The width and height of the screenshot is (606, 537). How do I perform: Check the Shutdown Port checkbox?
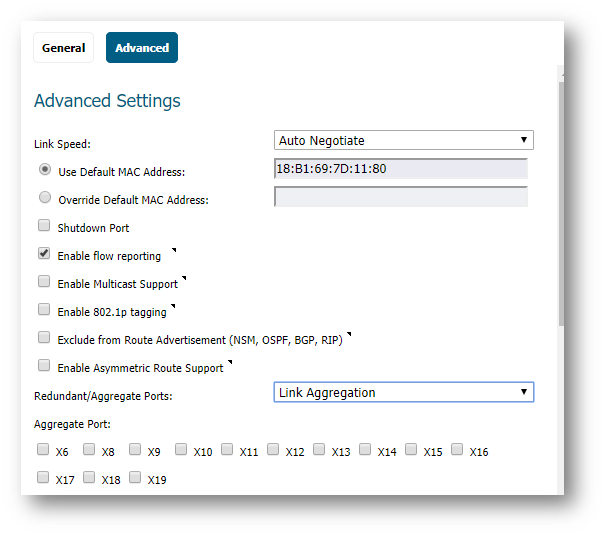(44, 225)
